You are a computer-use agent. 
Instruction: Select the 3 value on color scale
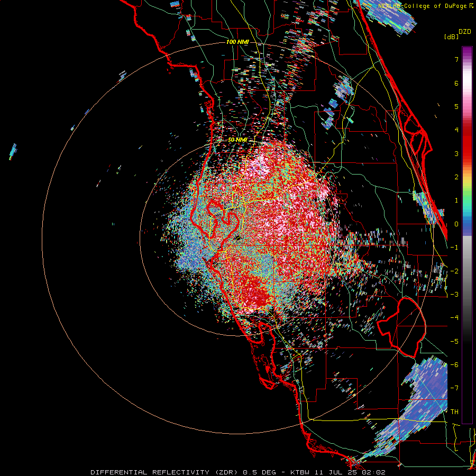[456, 153]
